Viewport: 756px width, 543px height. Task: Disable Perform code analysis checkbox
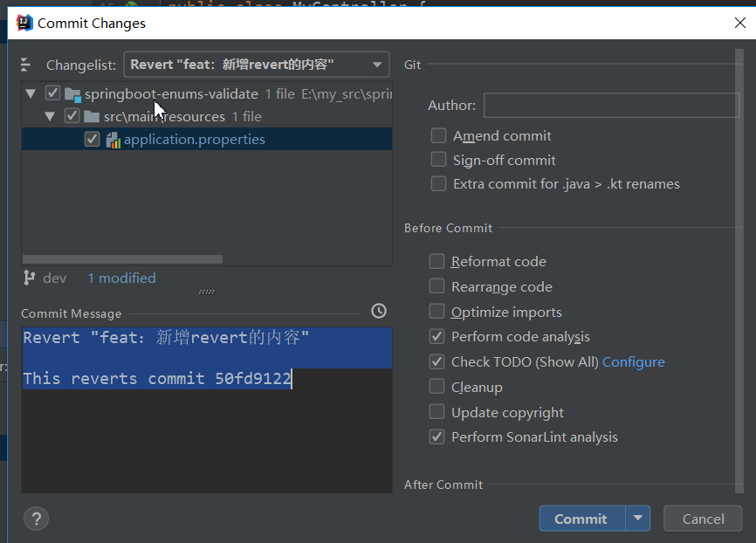436,337
